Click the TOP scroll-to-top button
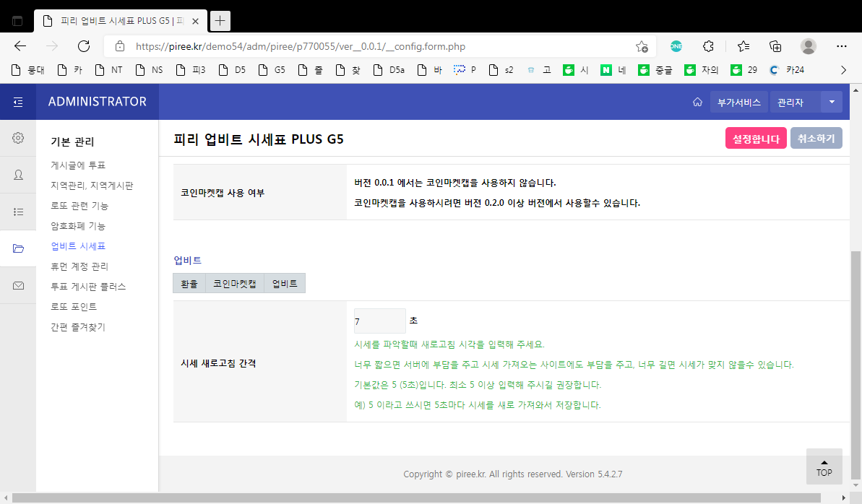The height and width of the screenshot is (504, 862). tap(824, 466)
